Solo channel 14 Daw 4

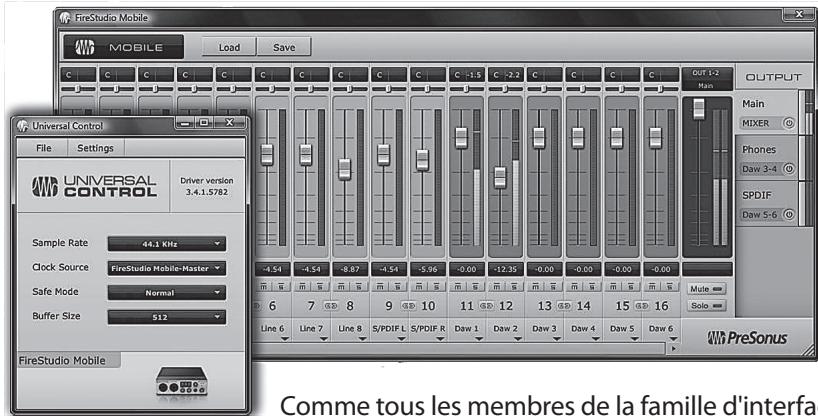pos(592,287)
